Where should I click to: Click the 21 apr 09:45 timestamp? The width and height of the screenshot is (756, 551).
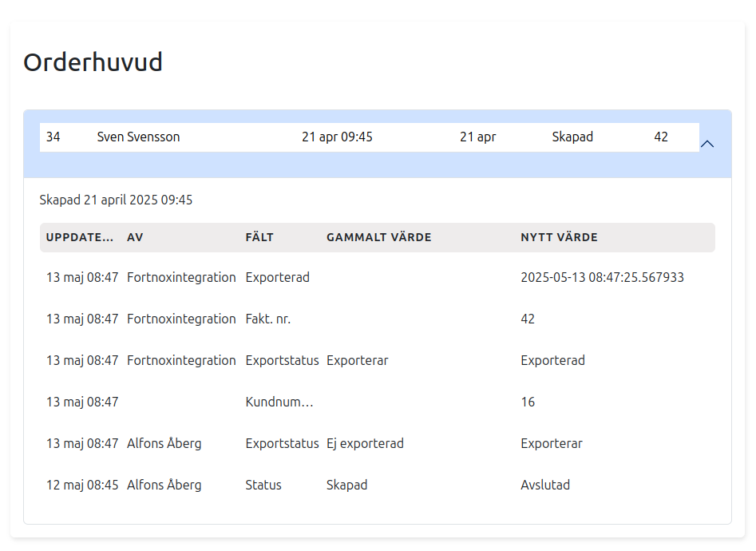(337, 137)
